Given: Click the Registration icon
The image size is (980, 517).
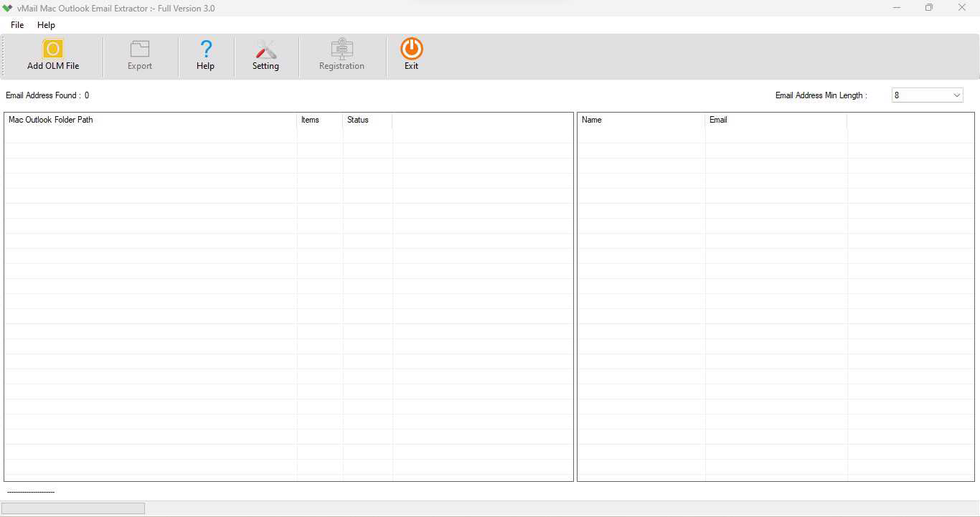Looking at the screenshot, I should [342, 48].
